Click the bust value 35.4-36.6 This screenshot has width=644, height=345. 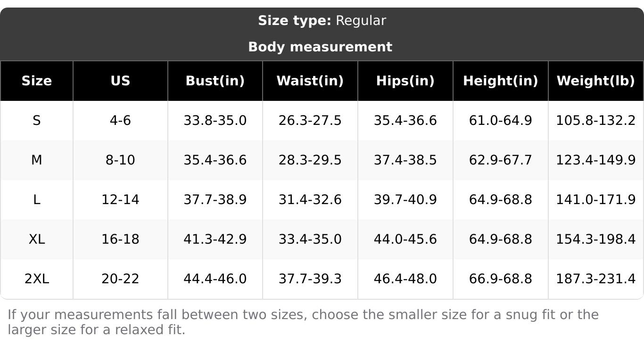215,160
